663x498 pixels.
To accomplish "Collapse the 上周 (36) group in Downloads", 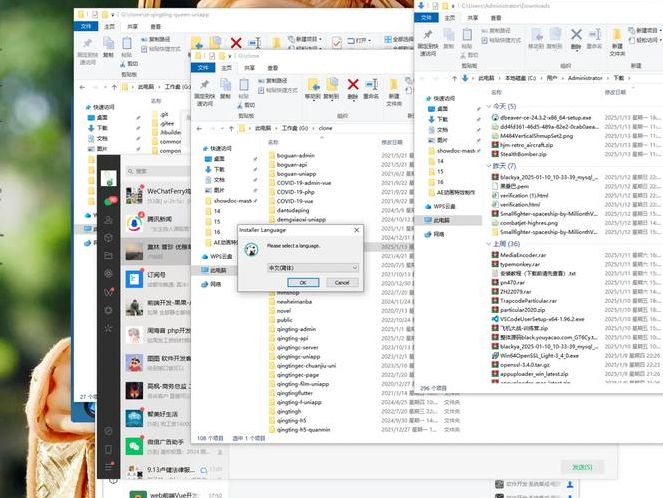I will coord(489,244).
